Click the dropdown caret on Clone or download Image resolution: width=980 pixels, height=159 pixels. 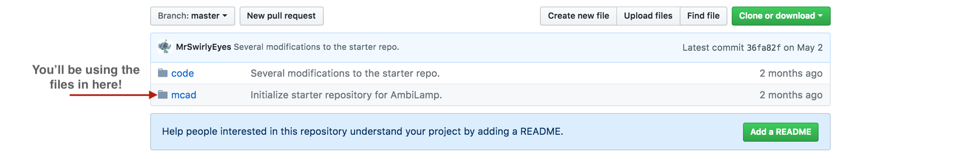820,16
